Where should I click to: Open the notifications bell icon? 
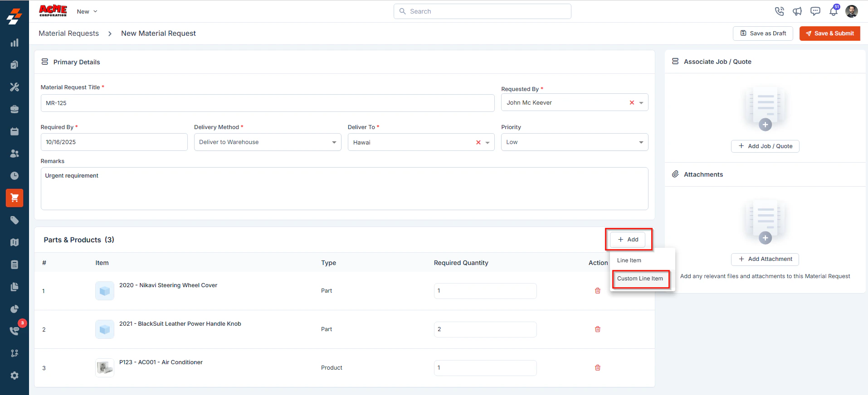[x=834, y=11]
